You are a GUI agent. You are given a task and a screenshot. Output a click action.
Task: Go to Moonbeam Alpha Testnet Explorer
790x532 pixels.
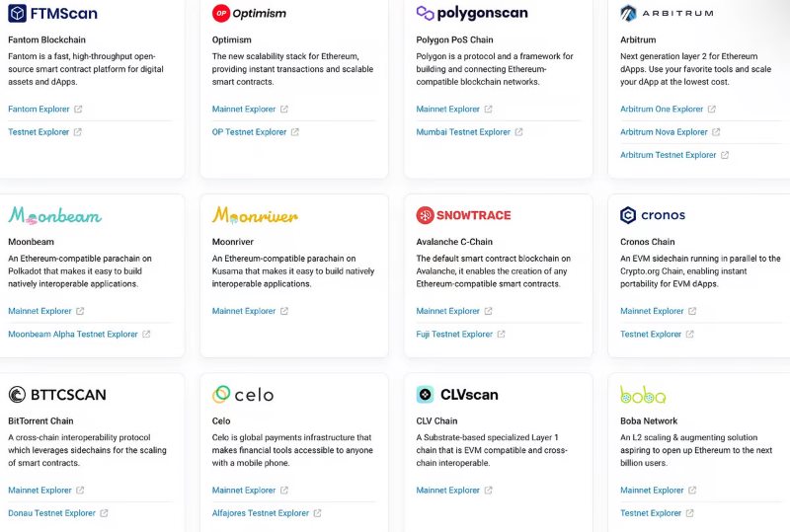tap(73, 335)
